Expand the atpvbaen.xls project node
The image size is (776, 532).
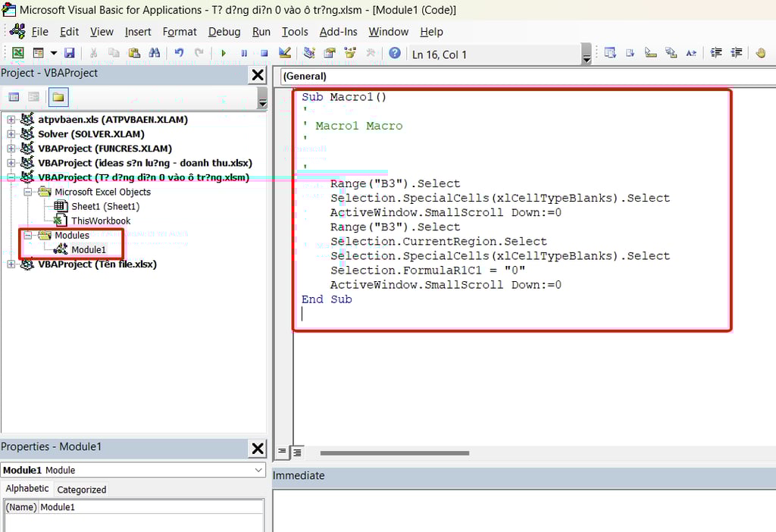[x=11, y=119]
